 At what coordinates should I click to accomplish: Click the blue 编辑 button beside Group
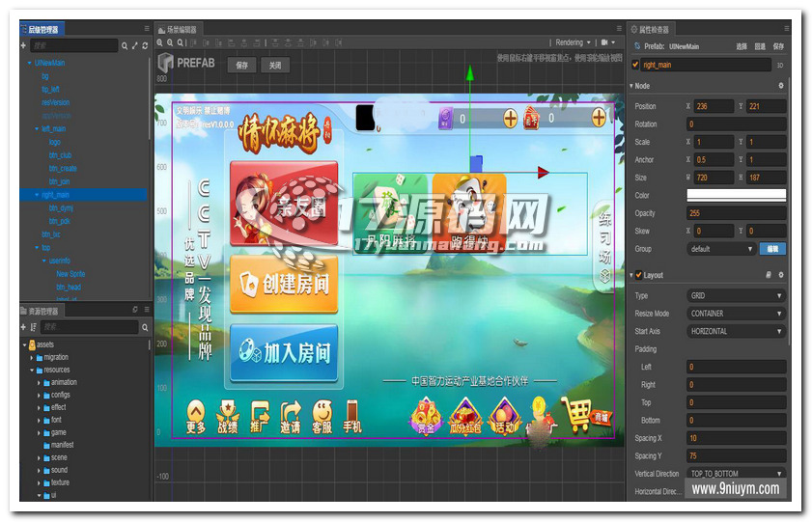pyautogui.click(x=772, y=249)
